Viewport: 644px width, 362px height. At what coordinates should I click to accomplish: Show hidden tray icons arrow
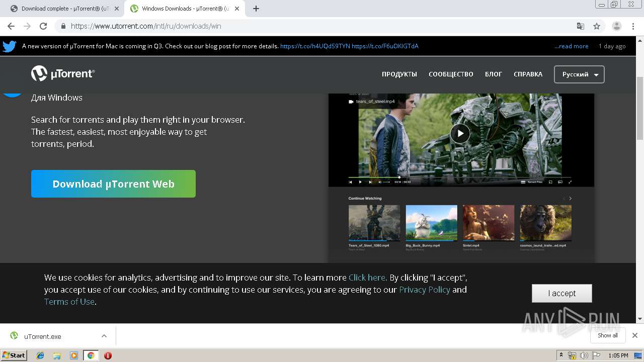coord(561,355)
